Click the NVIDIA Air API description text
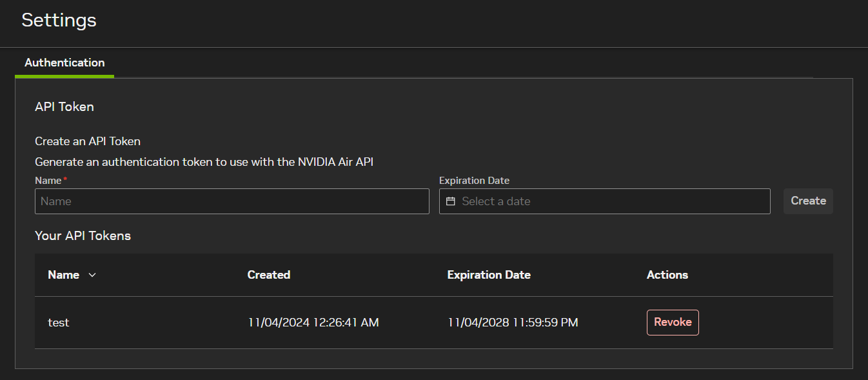 click(204, 162)
